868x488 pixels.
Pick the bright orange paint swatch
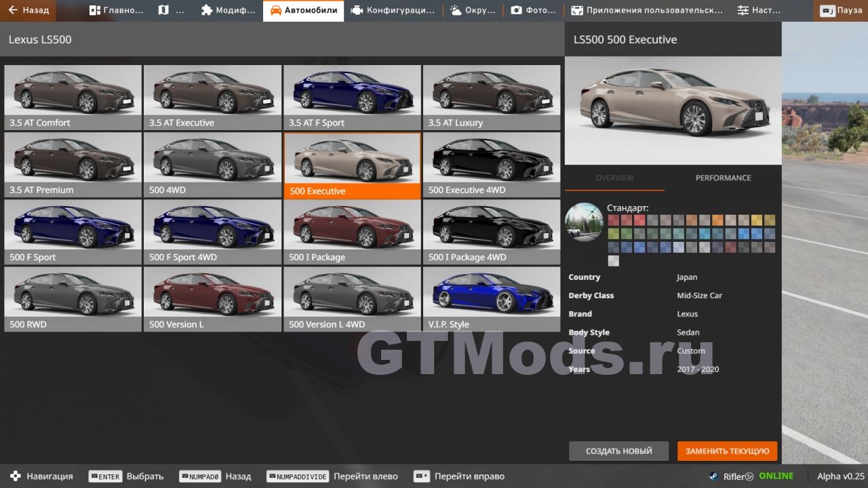pyautogui.click(x=717, y=220)
